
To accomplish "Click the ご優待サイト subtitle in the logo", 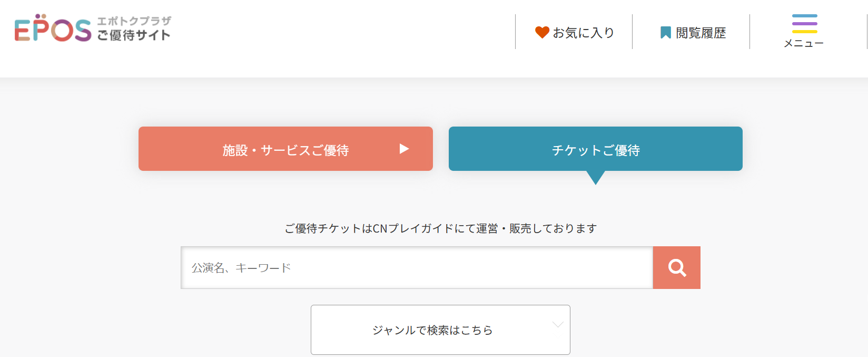I will coord(134,35).
